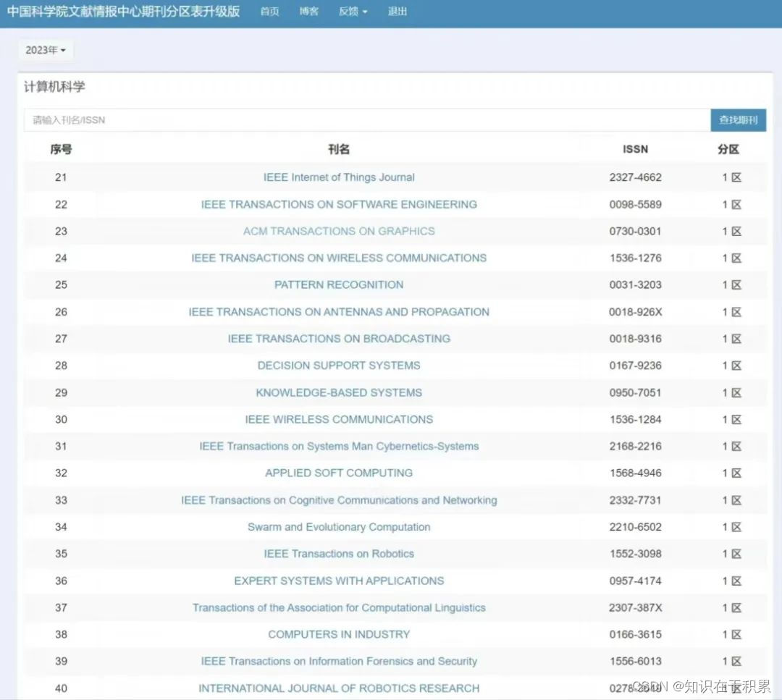Open Transactions of the Association for Computational Linguistics
Screen dimensions: 782x700
[339, 608]
